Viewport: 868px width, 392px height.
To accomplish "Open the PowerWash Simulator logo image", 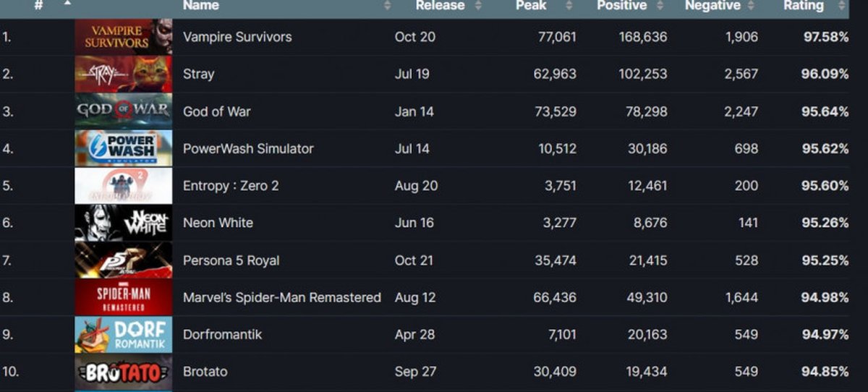I will 124,148.
